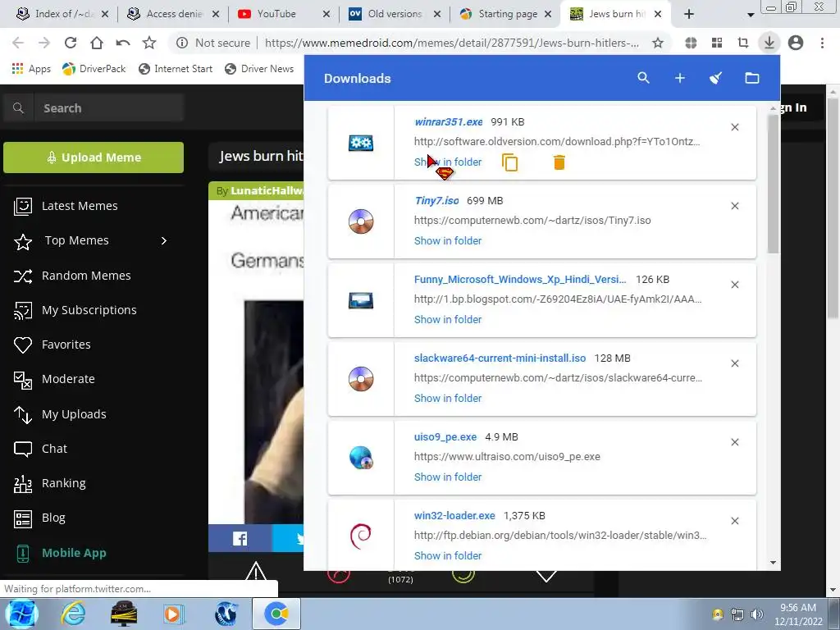
Task: Open search in Downloads panel
Action: click(643, 78)
